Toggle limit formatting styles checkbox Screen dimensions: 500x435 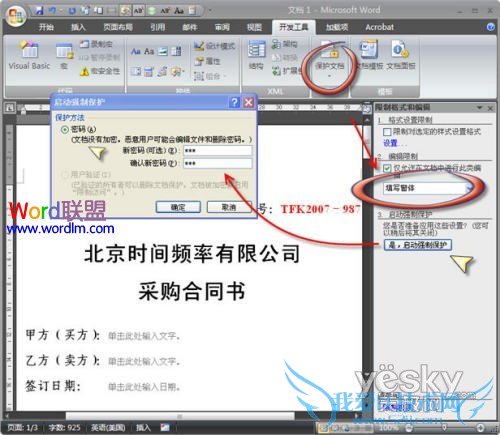coord(387,132)
